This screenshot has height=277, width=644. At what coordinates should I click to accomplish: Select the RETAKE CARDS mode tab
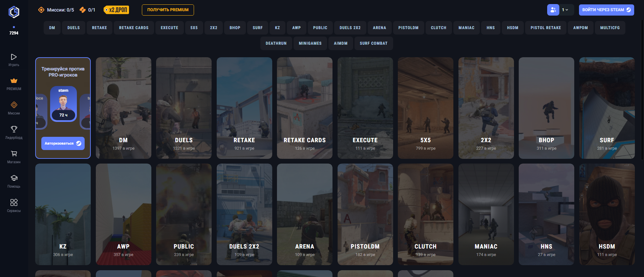[x=134, y=28]
